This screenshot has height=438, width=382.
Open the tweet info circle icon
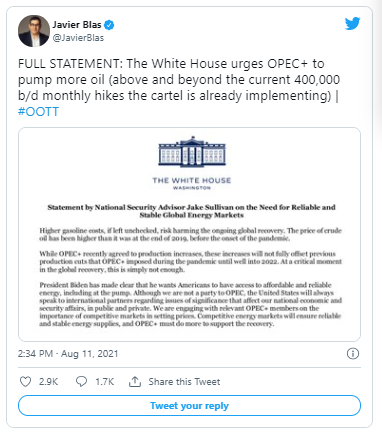tap(353, 353)
